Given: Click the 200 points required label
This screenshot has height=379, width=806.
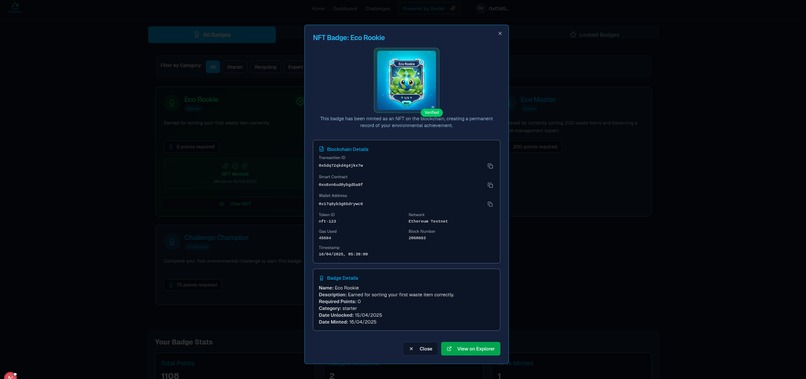Looking at the screenshot, I should tap(535, 147).
